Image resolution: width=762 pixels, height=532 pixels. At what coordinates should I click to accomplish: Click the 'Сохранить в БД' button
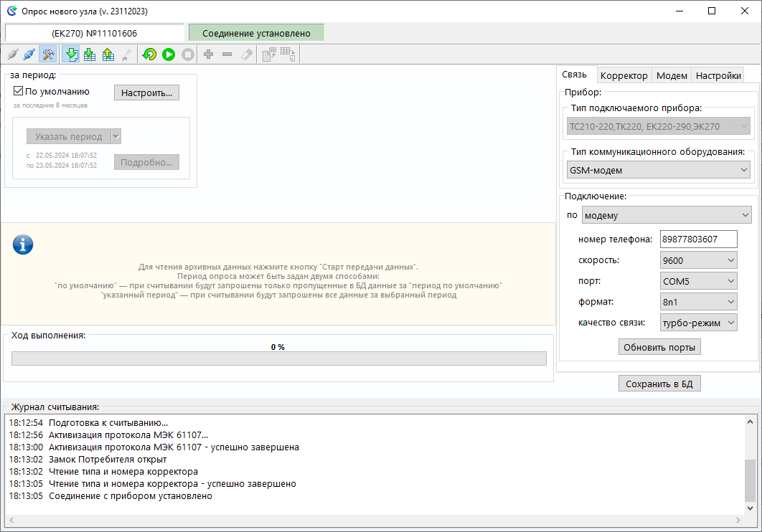point(659,384)
